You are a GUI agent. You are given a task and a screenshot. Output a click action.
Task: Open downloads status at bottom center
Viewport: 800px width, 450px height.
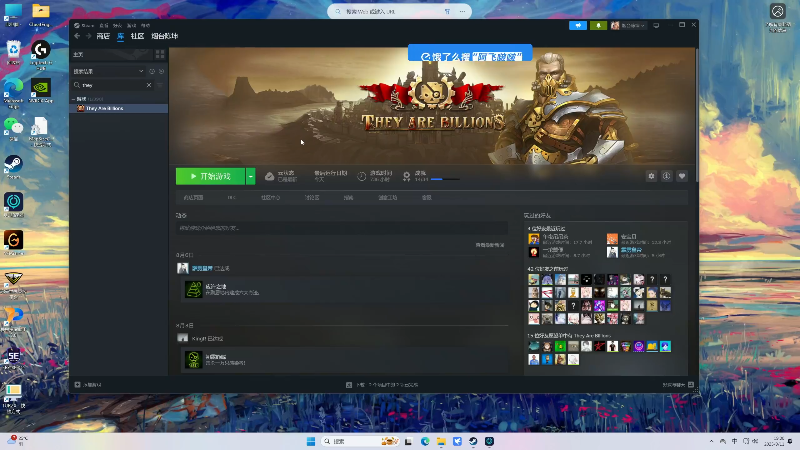(382, 385)
